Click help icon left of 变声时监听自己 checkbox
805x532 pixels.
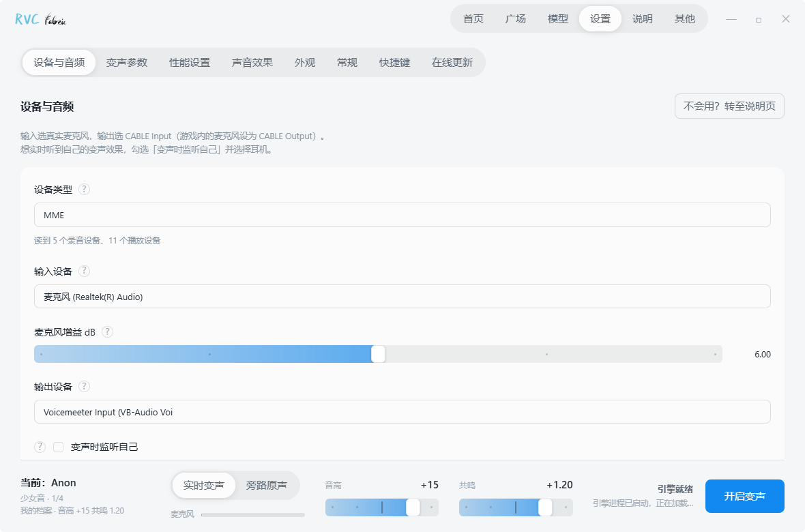[x=40, y=447]
